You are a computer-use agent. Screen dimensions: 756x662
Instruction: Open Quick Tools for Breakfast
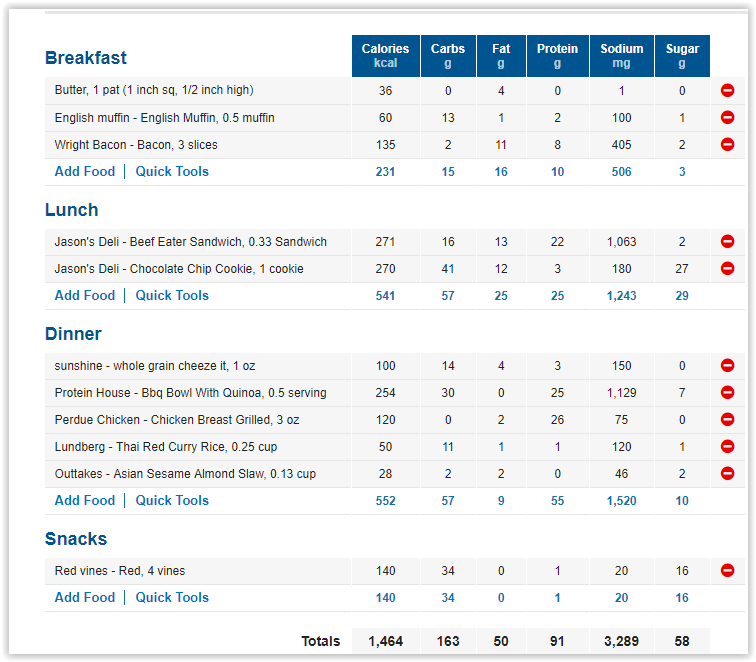[172, 171]
